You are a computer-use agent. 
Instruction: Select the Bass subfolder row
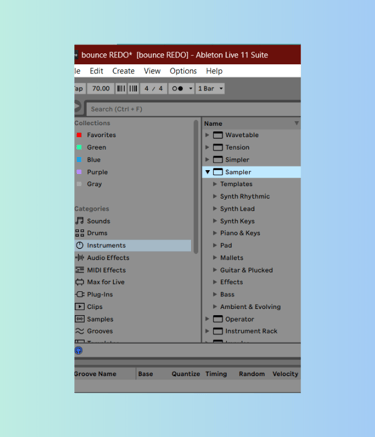[x=251, y=294]
